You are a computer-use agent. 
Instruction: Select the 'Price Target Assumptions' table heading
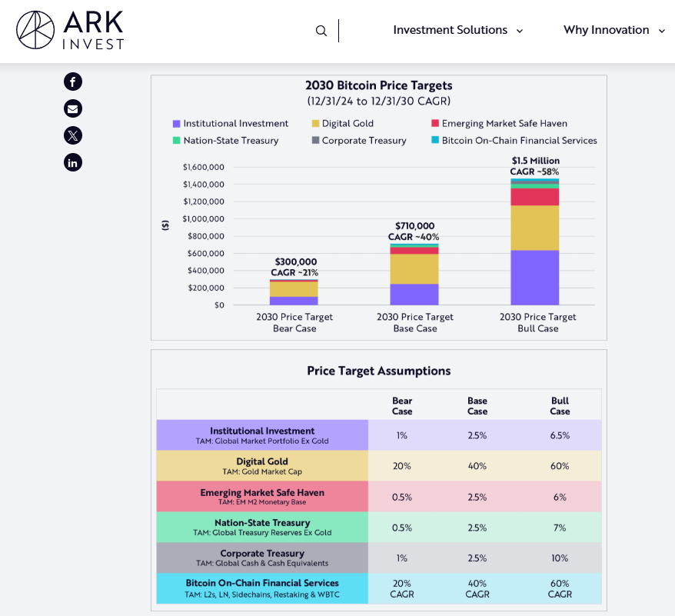click(x=379, y=371)
